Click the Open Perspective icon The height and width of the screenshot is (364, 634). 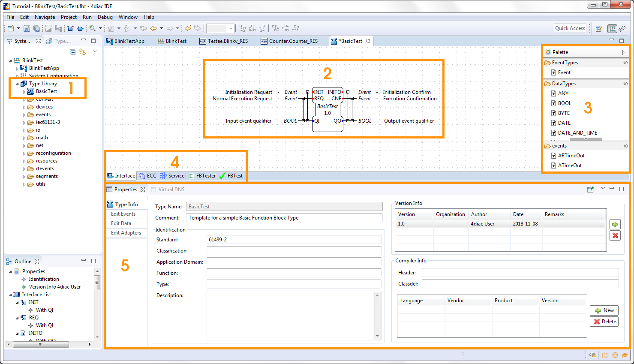pos(599,29)
